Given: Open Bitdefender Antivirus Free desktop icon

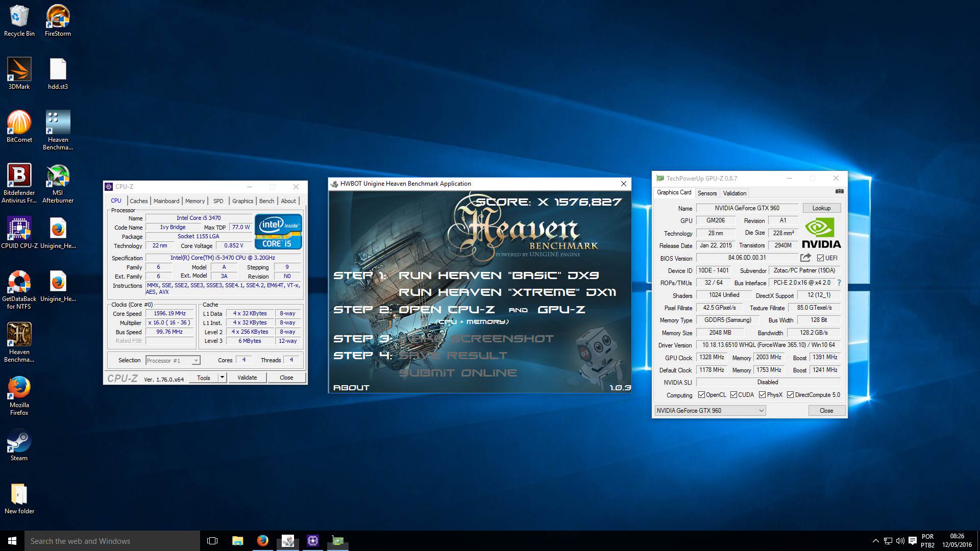Looking at the screenshot, I should pos(19,184).
